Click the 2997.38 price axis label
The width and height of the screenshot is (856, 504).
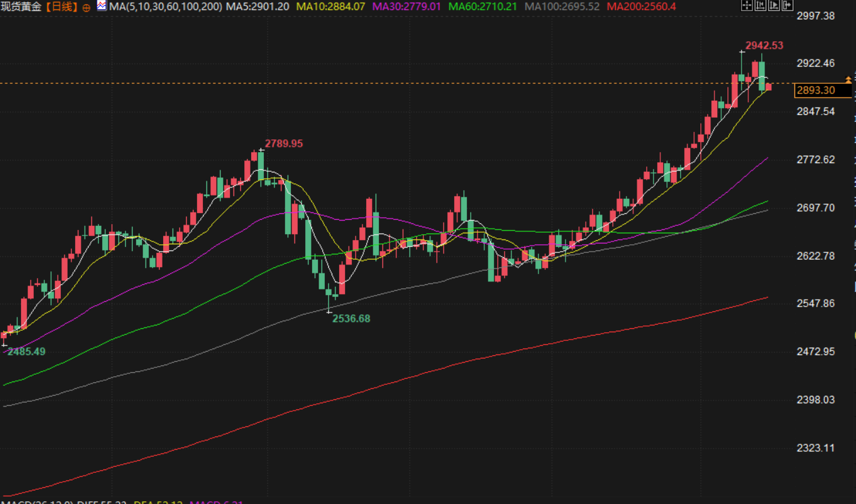[815, 16]
